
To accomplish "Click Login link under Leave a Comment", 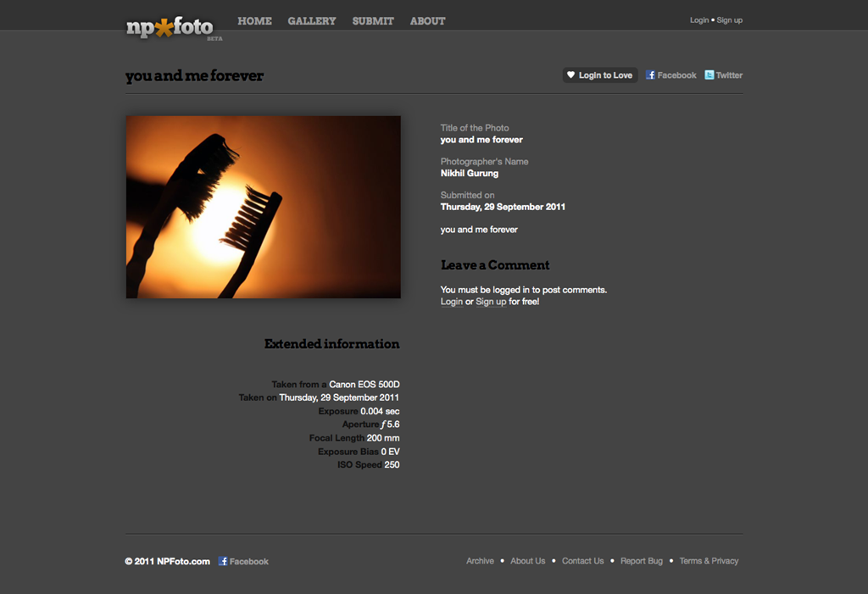I will (x=452, y=302).
